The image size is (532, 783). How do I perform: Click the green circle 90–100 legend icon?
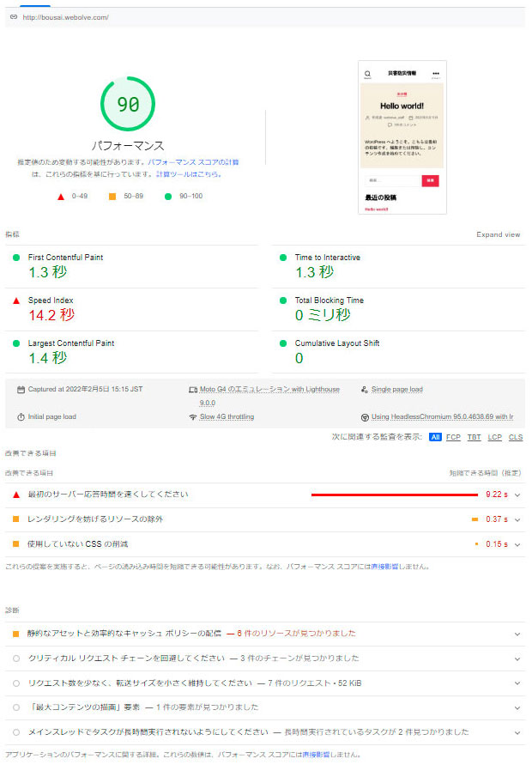[x=168, y=197]
